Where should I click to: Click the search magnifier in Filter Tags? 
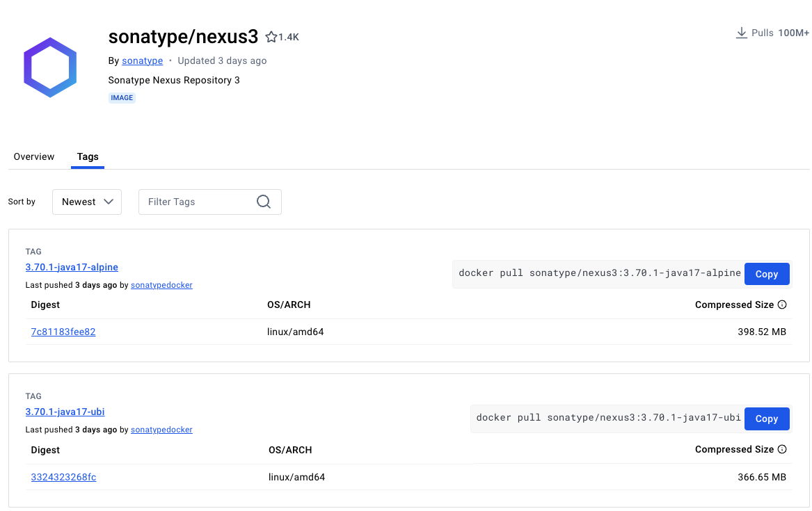coord(263,202)
